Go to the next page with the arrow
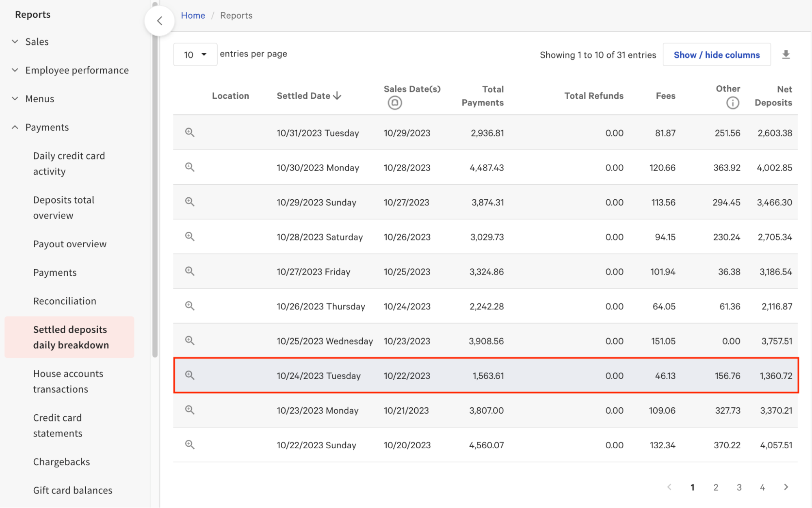Image resolution: width=812 pixels, height=508 pixels. point(786,487)
